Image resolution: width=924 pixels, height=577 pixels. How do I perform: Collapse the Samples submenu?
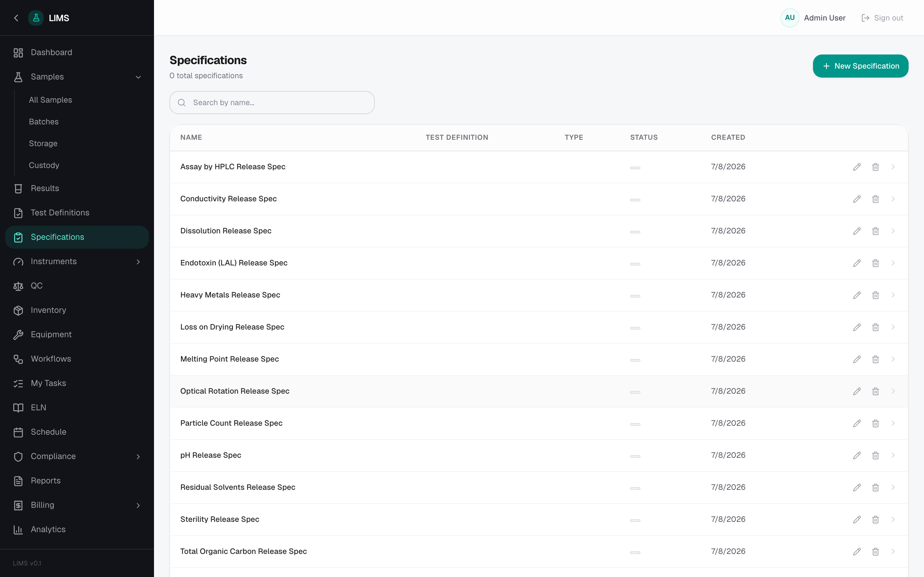138,77
